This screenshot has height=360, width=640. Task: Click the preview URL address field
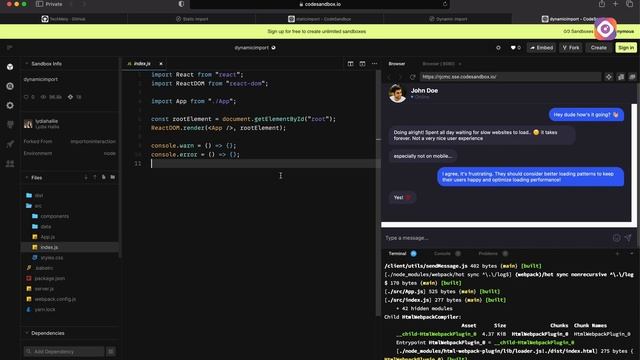[x=510, y=77]
